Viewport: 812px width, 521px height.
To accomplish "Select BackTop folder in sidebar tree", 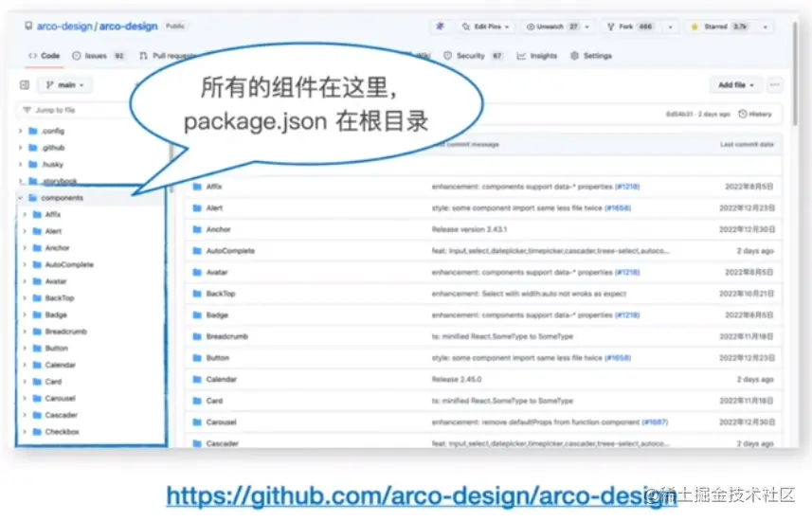I will pyautogui.click(x=60, y=297).
